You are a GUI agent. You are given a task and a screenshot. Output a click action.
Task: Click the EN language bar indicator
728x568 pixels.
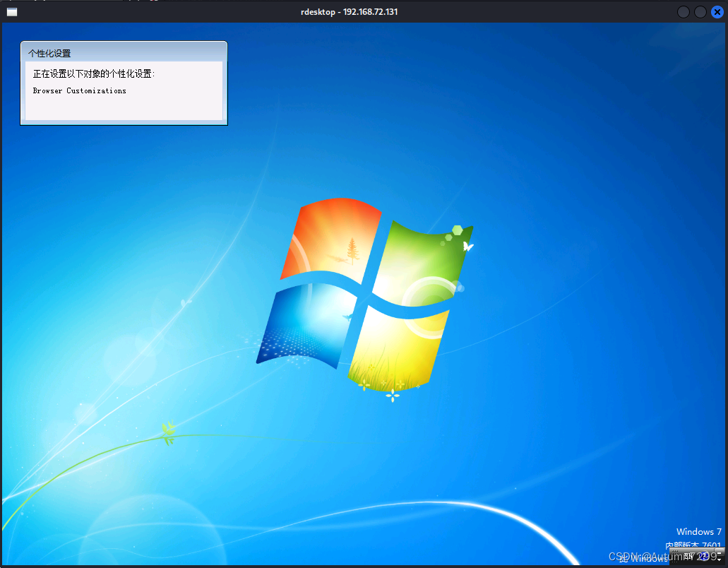(x=688, y=556)
